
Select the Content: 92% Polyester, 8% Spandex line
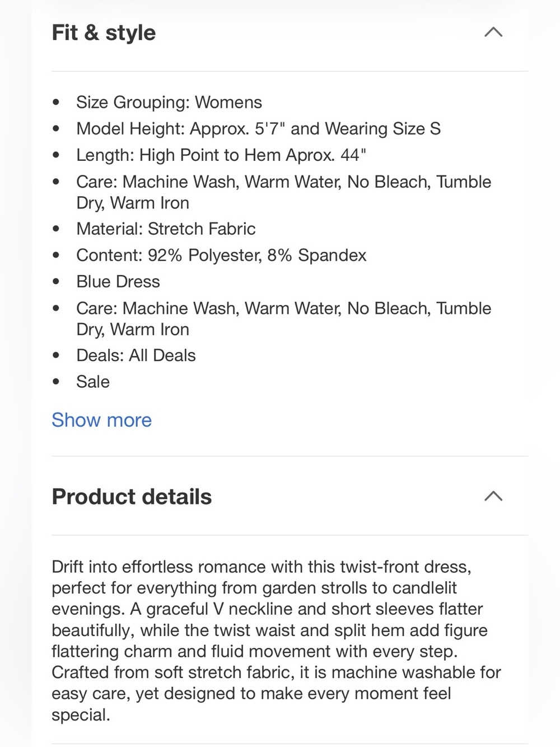pyautogui.click(x=221, y=255)
